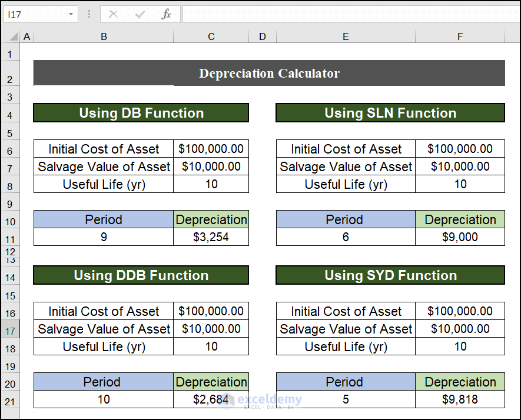The height and width of the screenshot is (420, 521).
Task: Select column B header
Action: 104,36
